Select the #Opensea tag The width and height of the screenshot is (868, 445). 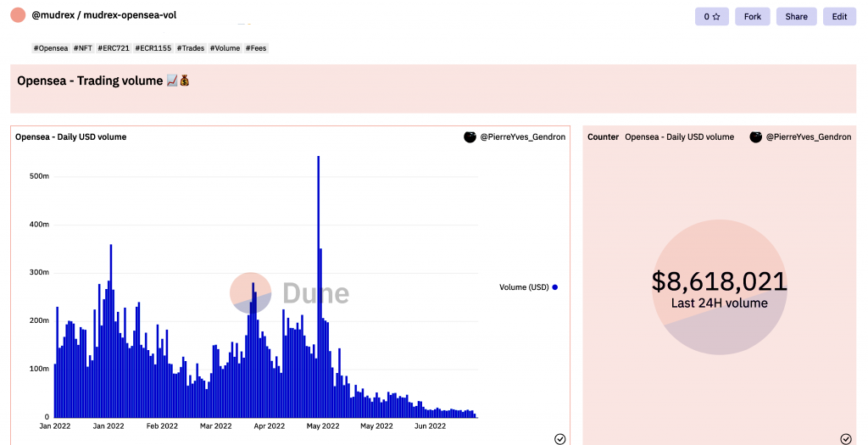[x=51, y=48]
